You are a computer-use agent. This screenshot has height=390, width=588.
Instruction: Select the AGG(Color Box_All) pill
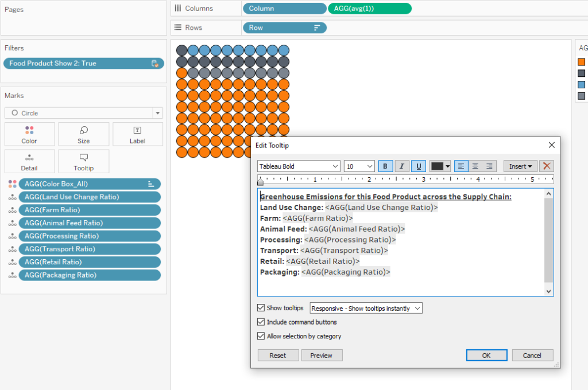click(90, 184)
